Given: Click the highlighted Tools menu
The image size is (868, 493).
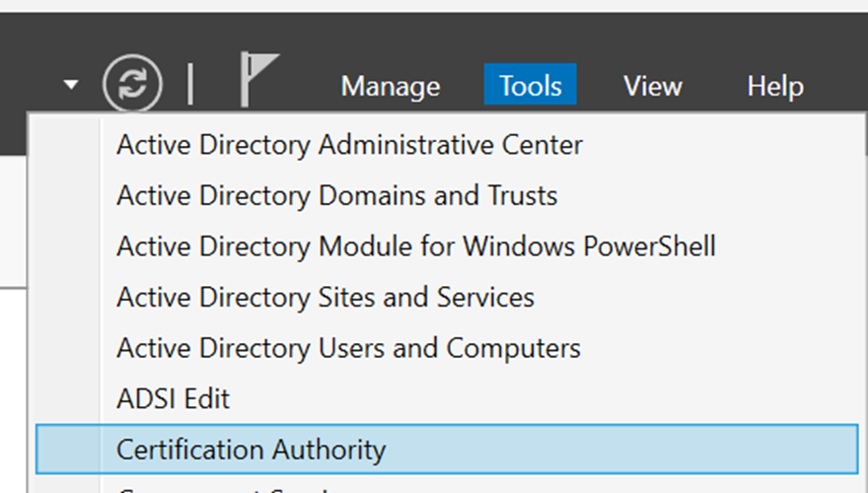Looking at the screenshot, I should (x=531, y=87).
